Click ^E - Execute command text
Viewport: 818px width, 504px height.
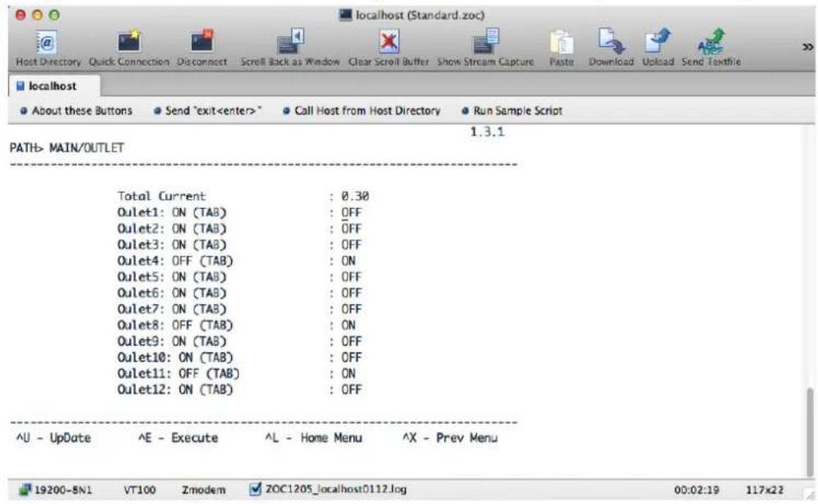[x=178, y=438]
